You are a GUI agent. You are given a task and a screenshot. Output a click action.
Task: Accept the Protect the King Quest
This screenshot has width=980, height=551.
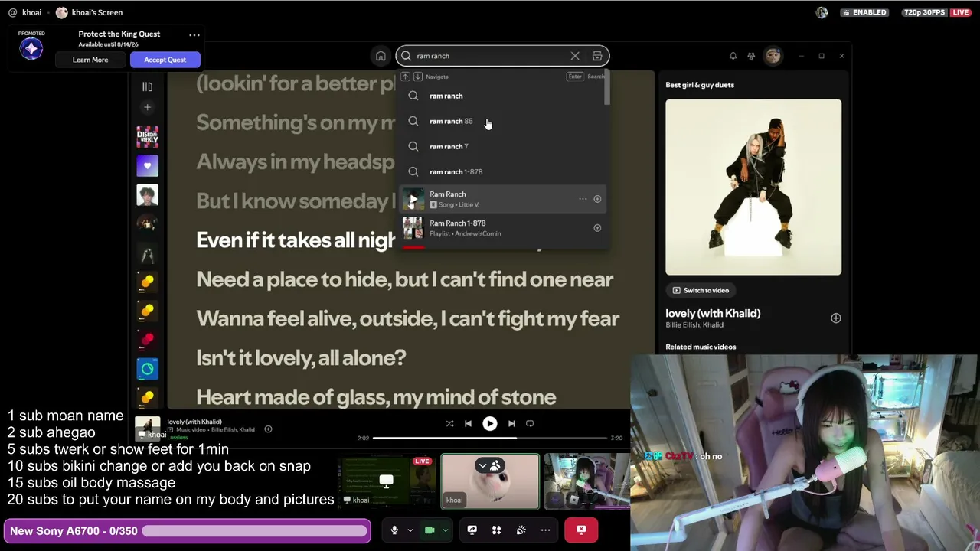click(x=165, y=60)
